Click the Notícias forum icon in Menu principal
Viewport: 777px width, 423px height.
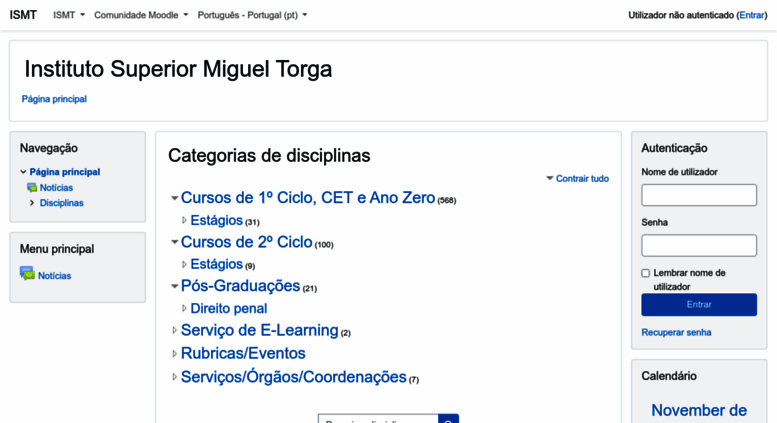(27, 273)
